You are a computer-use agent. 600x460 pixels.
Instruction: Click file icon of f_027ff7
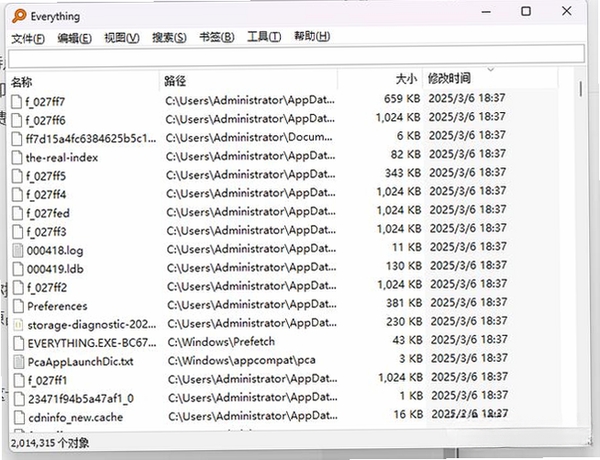pyautogui.click(x=16, y=102)
